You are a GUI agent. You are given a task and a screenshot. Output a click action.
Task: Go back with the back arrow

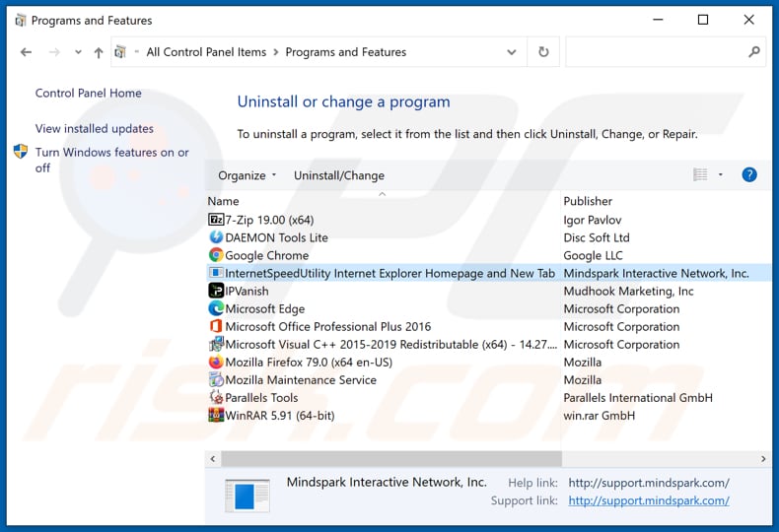pos(26,52)
